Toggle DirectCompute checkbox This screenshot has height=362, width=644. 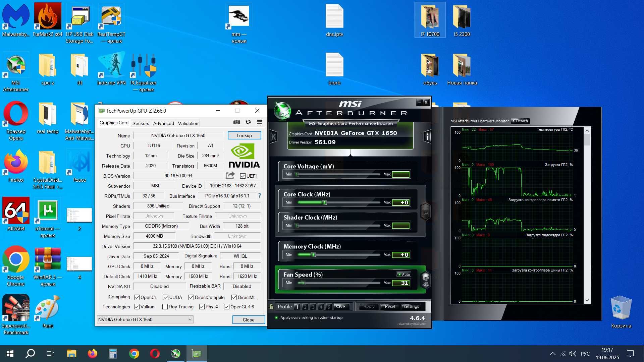(x=191, y=297)
